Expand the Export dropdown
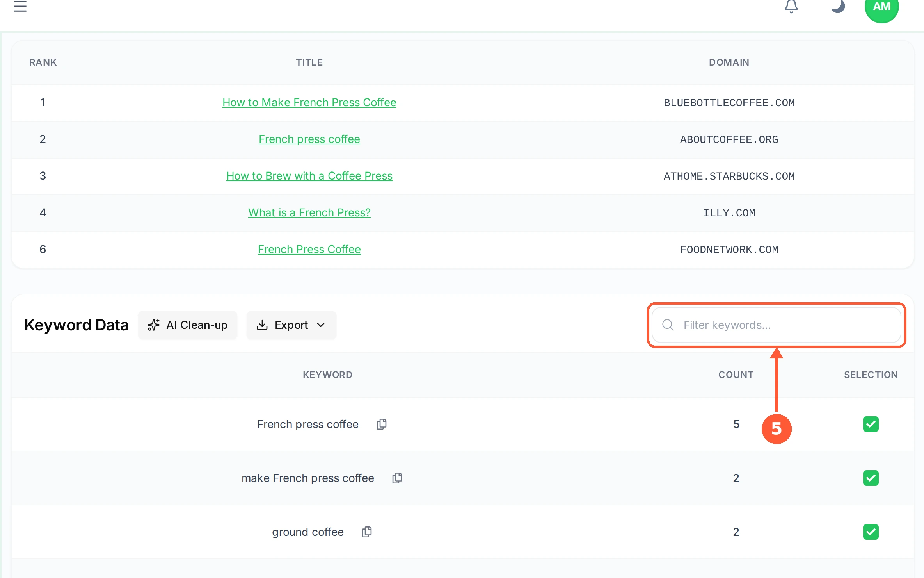This screenshot has width=924, height=578. [291, 325]
